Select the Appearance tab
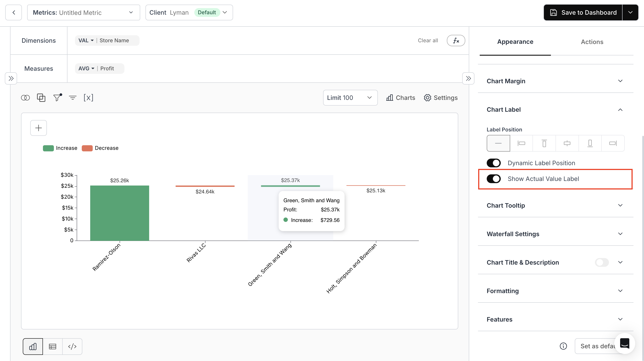The width and height of the screenshot is (644, 361). (515, 42)
